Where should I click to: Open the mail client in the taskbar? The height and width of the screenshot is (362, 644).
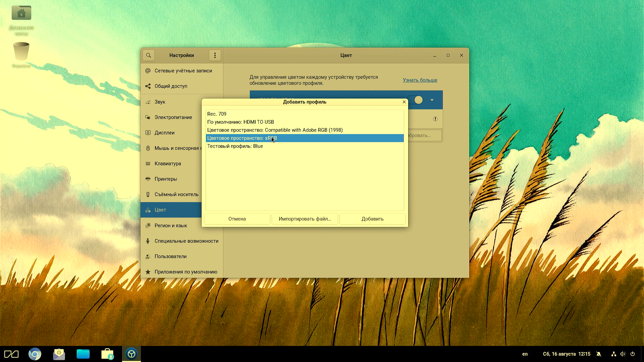pos(59,354)
